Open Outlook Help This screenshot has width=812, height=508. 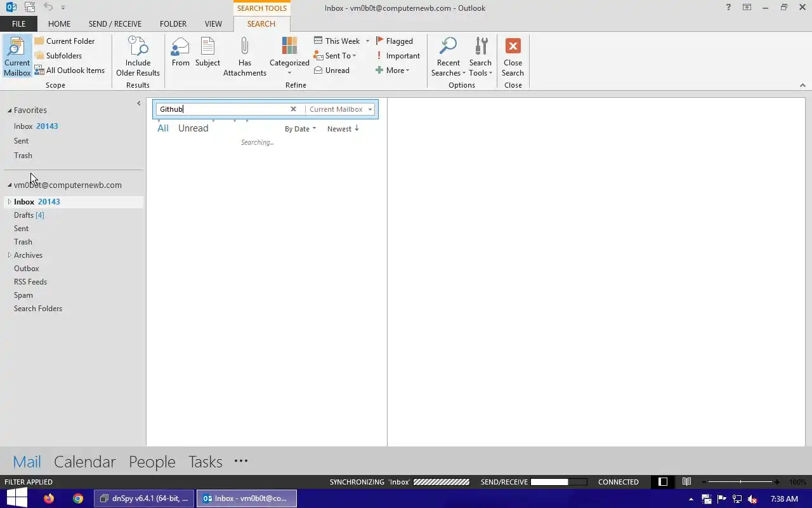click(x=728, y=8)
